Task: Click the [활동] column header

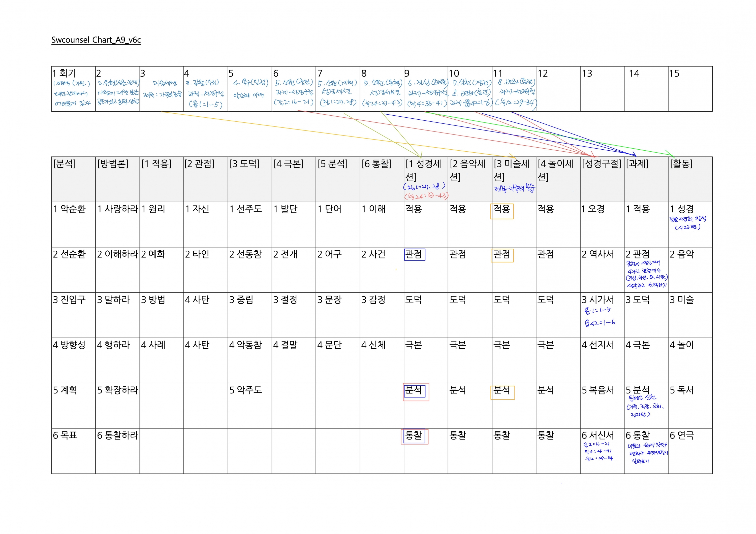Action: pyautogui.click(x=681, y=164)
